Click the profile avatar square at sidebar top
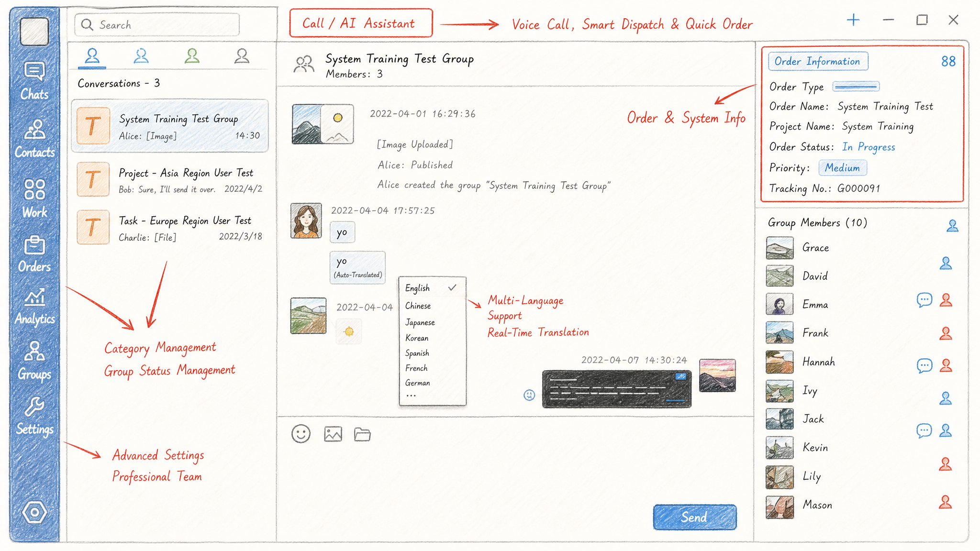The image size is (980, 551). click(x=34, y=32)
